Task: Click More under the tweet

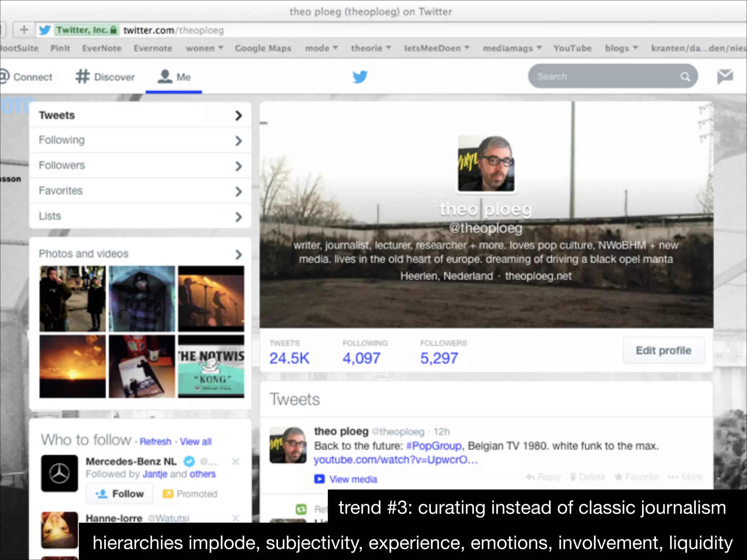Action: pyautogui.click(x=685, y=477)
